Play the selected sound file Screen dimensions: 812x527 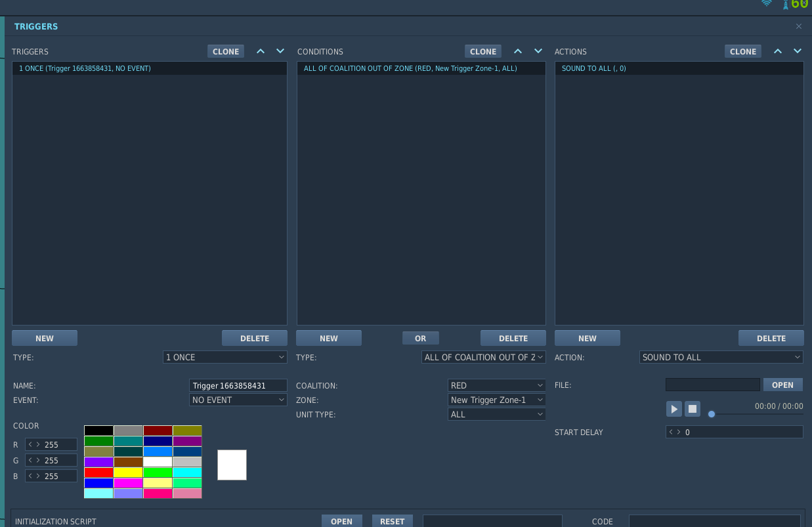[674, 409]
